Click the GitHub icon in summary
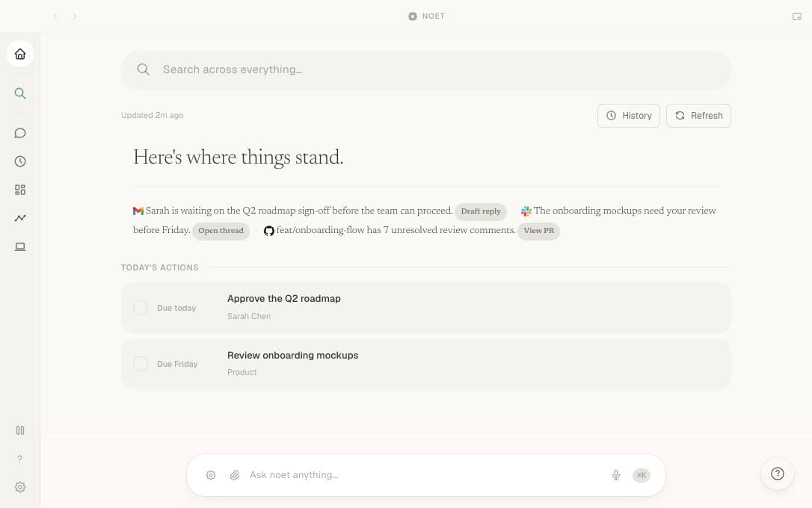Screen dimensions: 812x508 coord(268,231)
